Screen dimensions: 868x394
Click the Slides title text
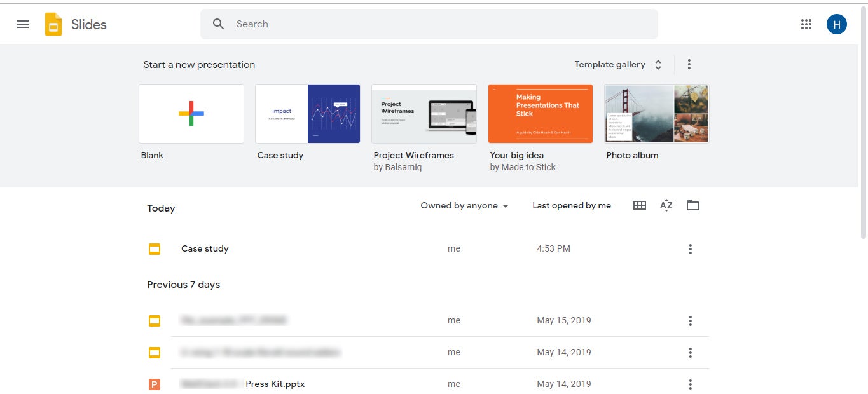click(x=89, y=25)
